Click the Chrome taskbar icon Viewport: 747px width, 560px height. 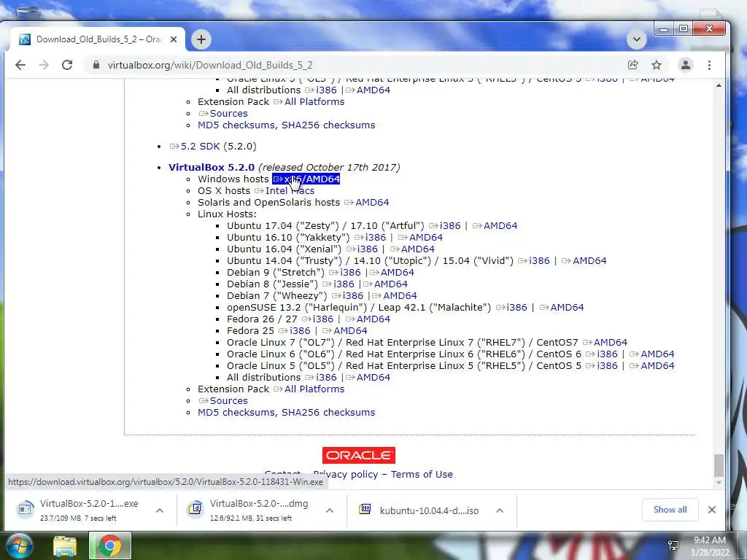click(110, 545)
